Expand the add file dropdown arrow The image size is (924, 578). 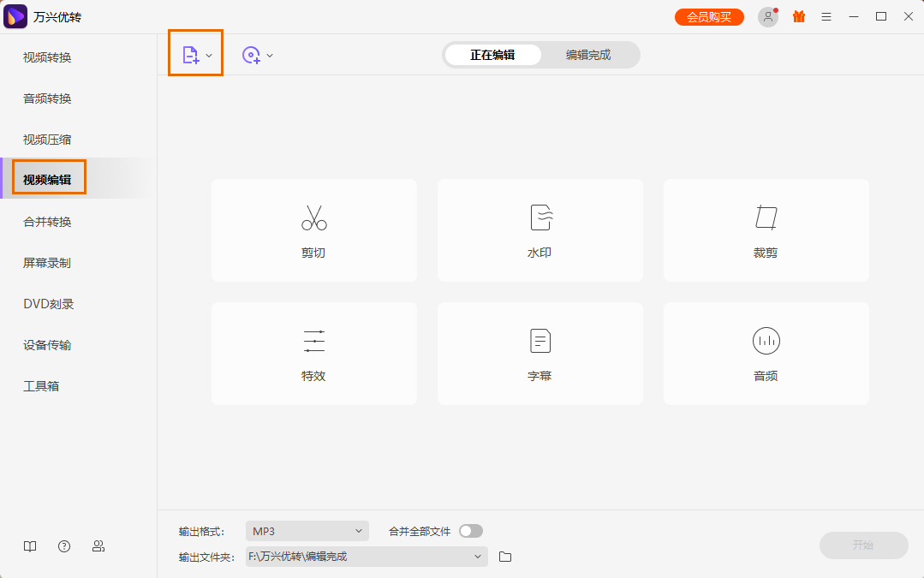pos(209,54)
